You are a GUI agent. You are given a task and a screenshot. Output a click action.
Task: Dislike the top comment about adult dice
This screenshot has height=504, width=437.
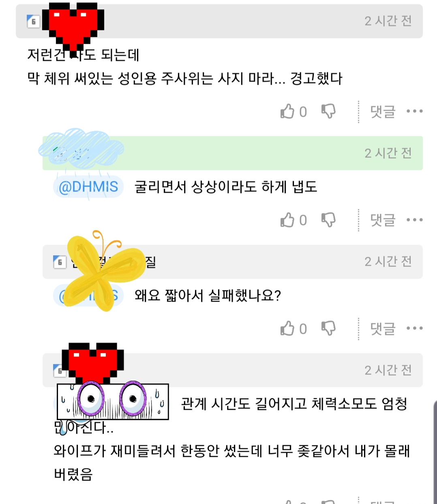328,111
